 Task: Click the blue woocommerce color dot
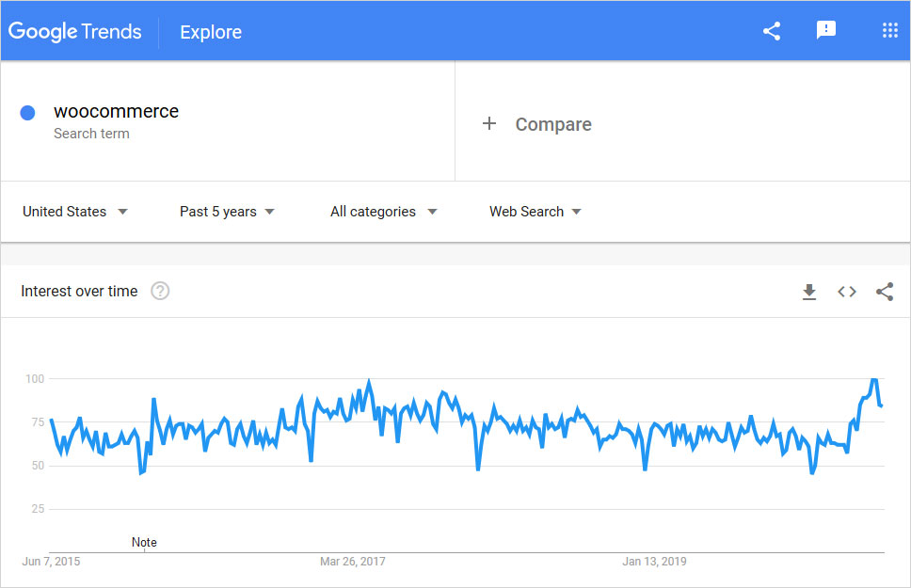click(x=28, y=113)
